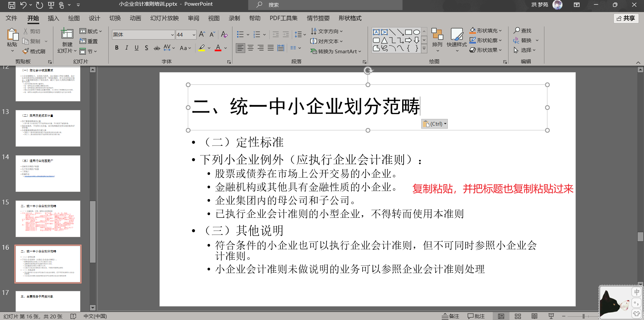Viewport: 644px width, 320px height.
Task: Switch to Shape Format (形状格式) tab
Action: 350,18
